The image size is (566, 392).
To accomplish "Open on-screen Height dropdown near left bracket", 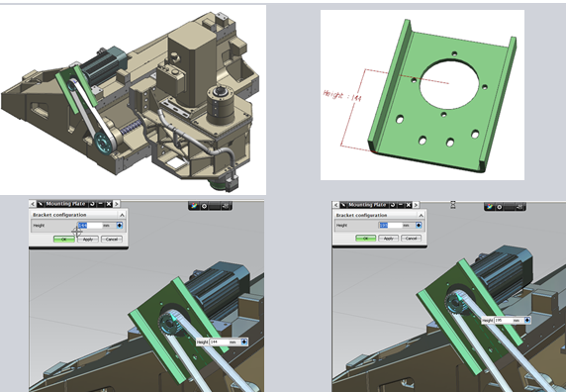I will click(x=244, y=342).
